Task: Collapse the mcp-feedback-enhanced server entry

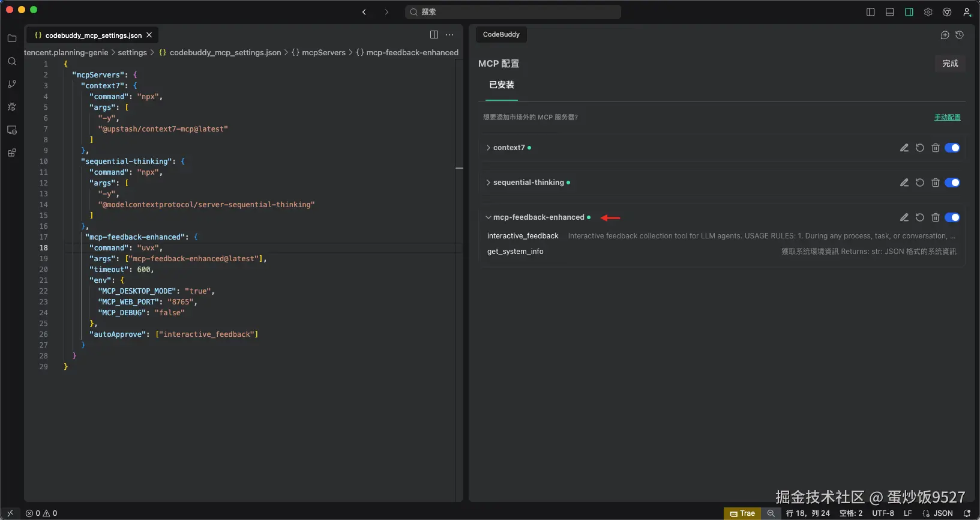Action: (488, 217)
